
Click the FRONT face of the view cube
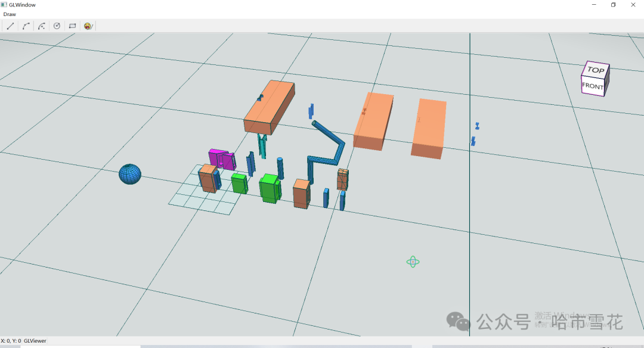point(593,86)
